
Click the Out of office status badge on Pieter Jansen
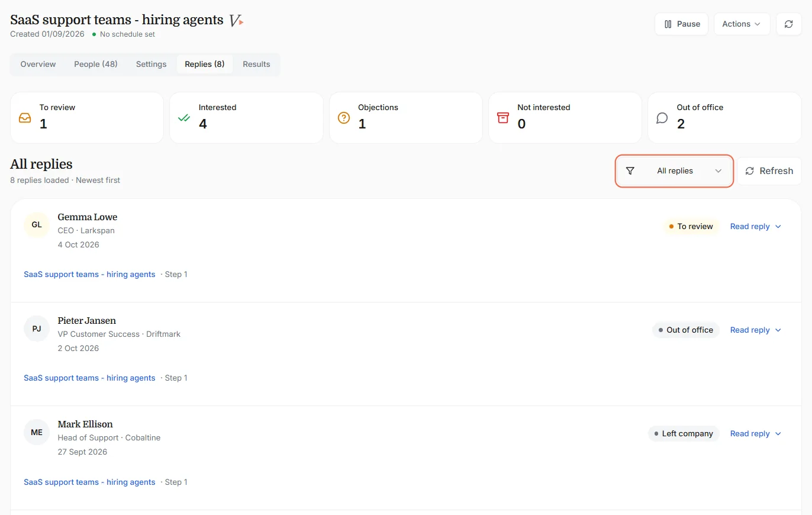(686, 330)
